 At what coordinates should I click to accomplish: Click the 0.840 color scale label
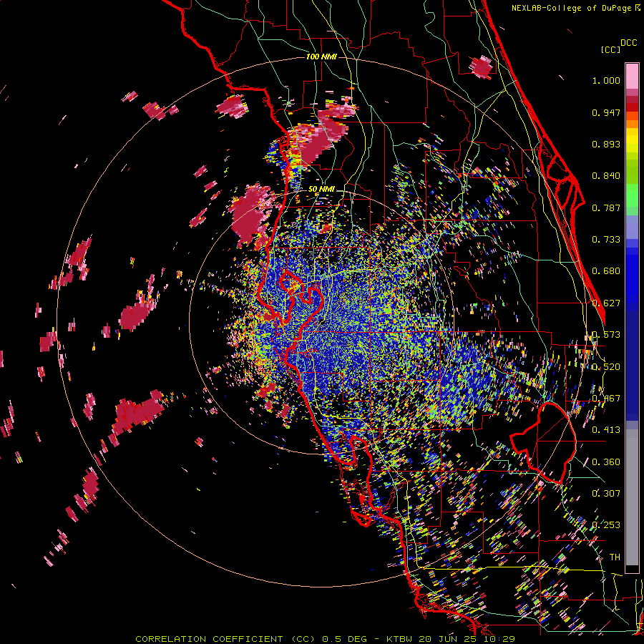tap(606, 176)
